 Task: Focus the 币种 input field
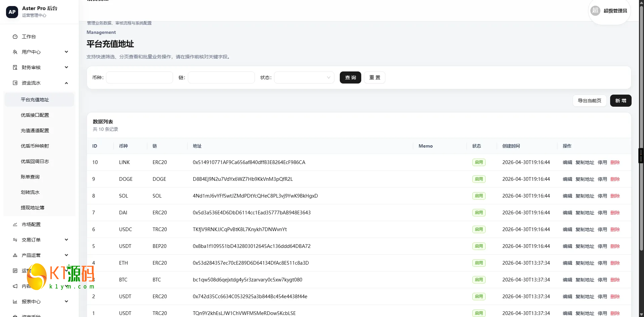(x=140, y=77)
